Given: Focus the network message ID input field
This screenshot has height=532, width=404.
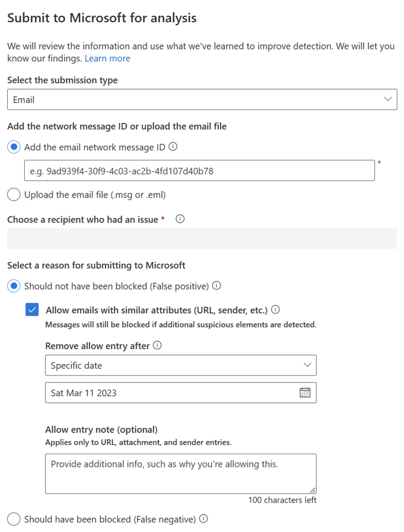Looking at the screenshot, I should (199, 171).
